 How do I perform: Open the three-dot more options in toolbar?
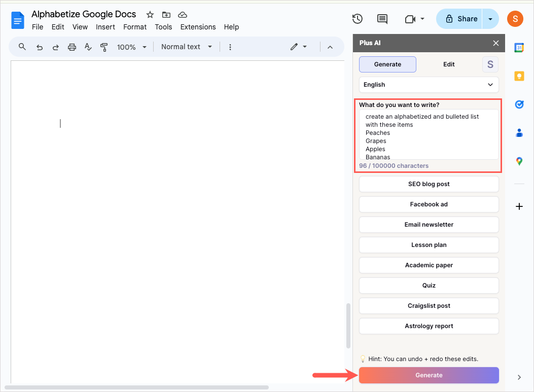pyautogui.click(x=230, y=47)
